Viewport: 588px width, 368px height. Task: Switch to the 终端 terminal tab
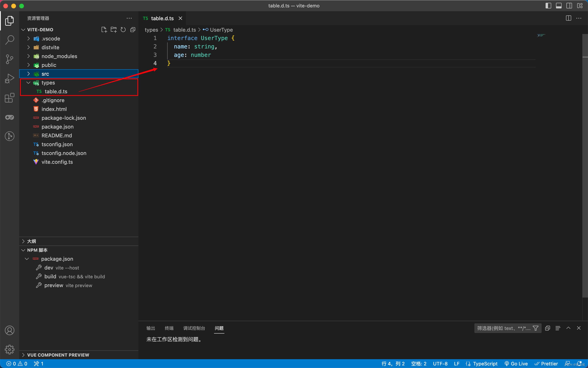(169, 328)
